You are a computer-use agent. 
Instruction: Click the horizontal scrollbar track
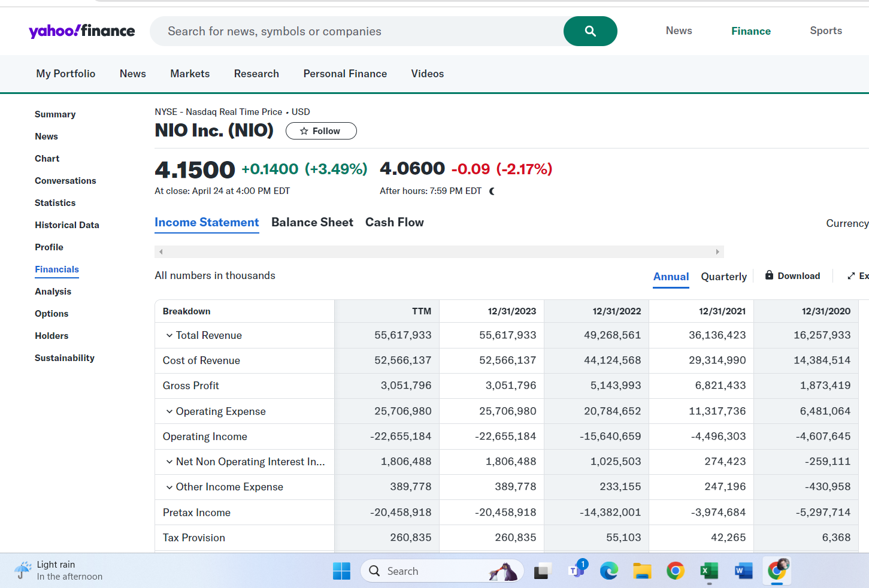439,251
